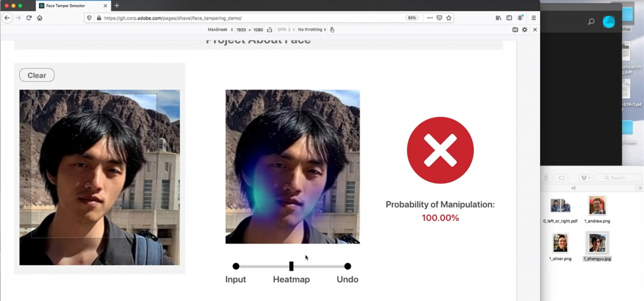Screen dimensions: 644x301
Task: Click the padlock site security icon
Action: click(99, 18)
